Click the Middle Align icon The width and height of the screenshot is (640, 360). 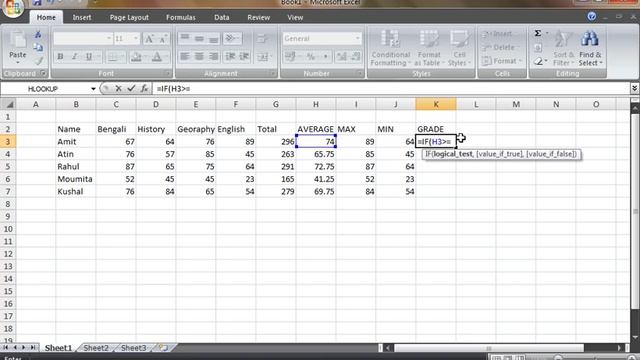pos(199,38)
